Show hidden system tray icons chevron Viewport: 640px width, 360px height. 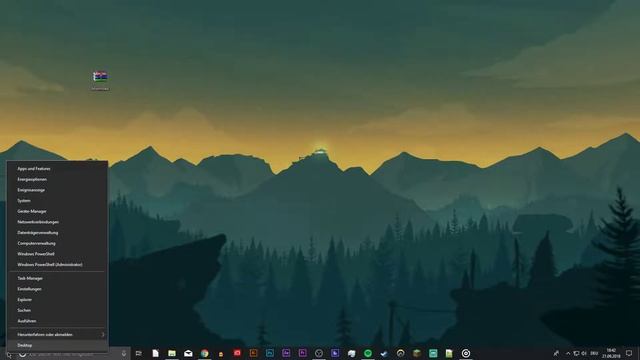pyautogui.click(x=568, y=353)
